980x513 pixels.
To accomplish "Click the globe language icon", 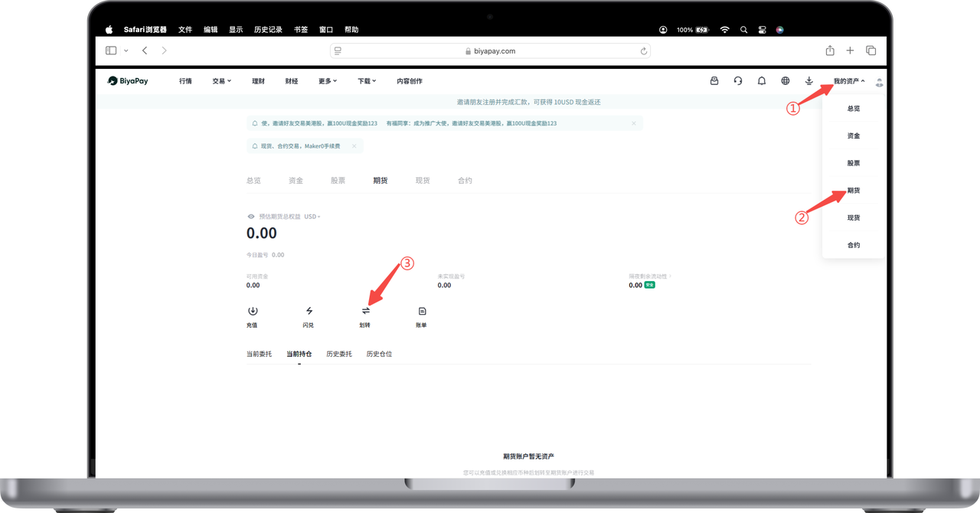I will coord(786,81).
